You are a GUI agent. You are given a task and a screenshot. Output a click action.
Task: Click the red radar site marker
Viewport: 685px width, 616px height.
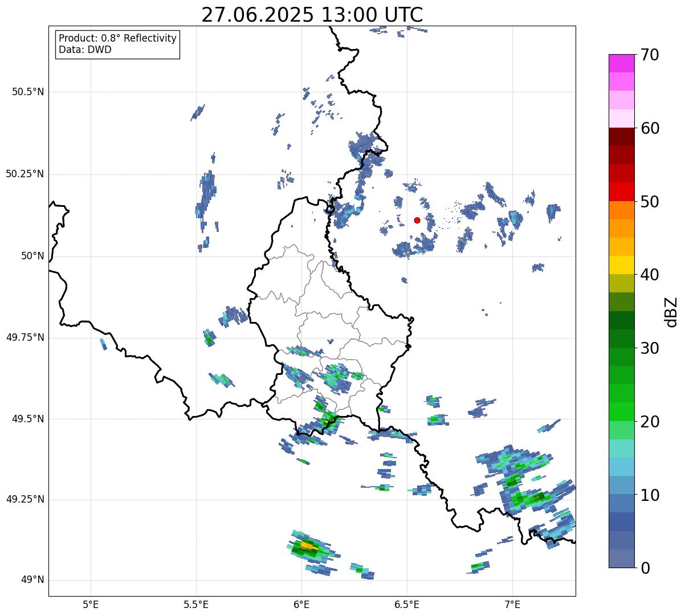(417, 220)
